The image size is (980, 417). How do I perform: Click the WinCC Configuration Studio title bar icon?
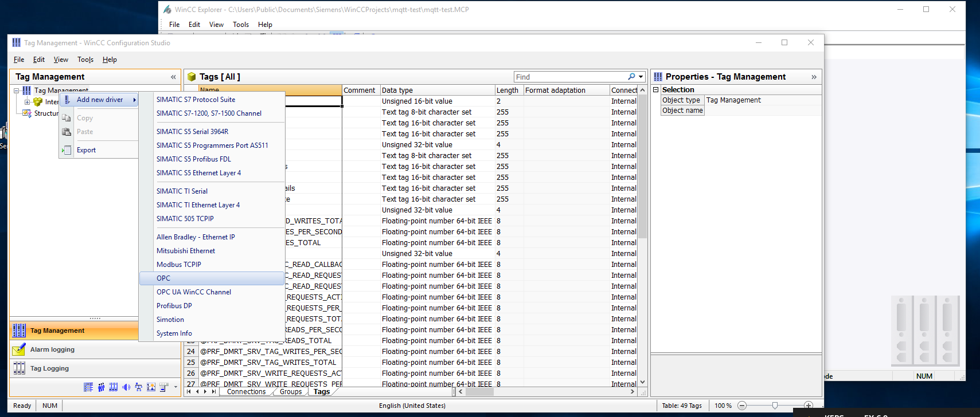[x=16, y=42]
